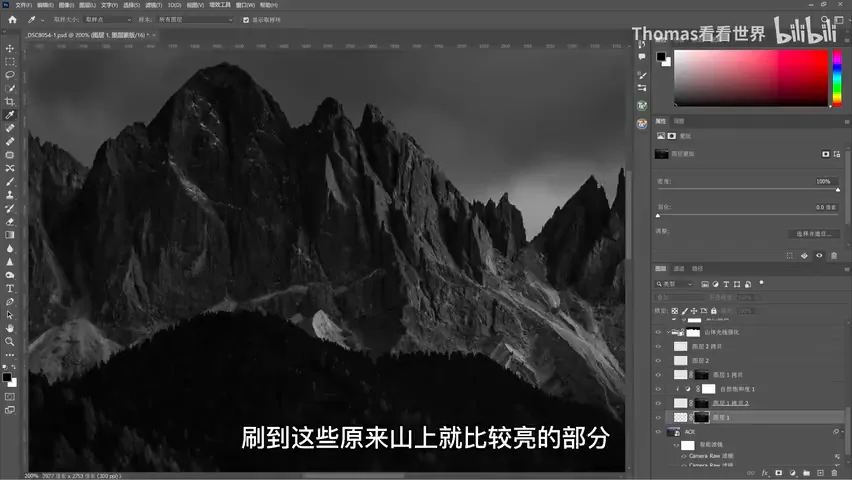Toggle mask visibility eye in Properties panel

819,255
